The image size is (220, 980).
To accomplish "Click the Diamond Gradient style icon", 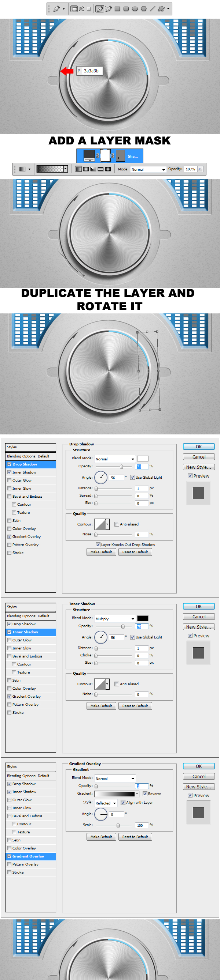I will [x=108, y=169].
